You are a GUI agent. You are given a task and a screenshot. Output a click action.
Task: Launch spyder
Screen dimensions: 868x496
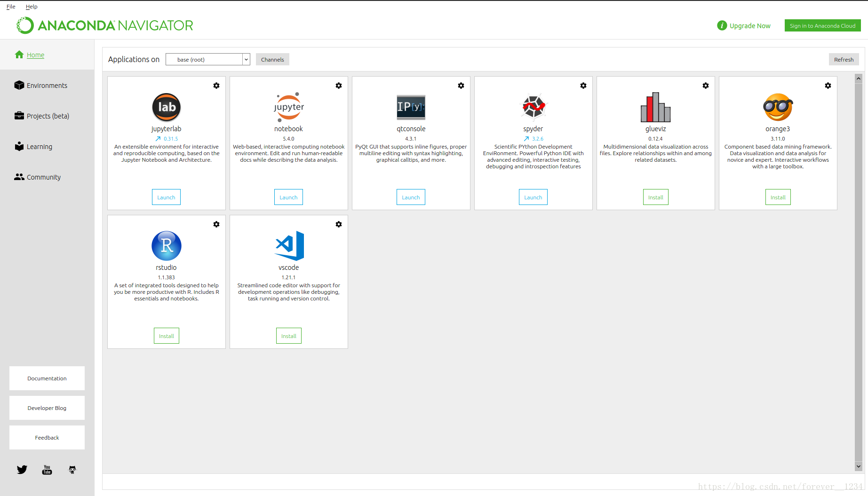point(533,197)
